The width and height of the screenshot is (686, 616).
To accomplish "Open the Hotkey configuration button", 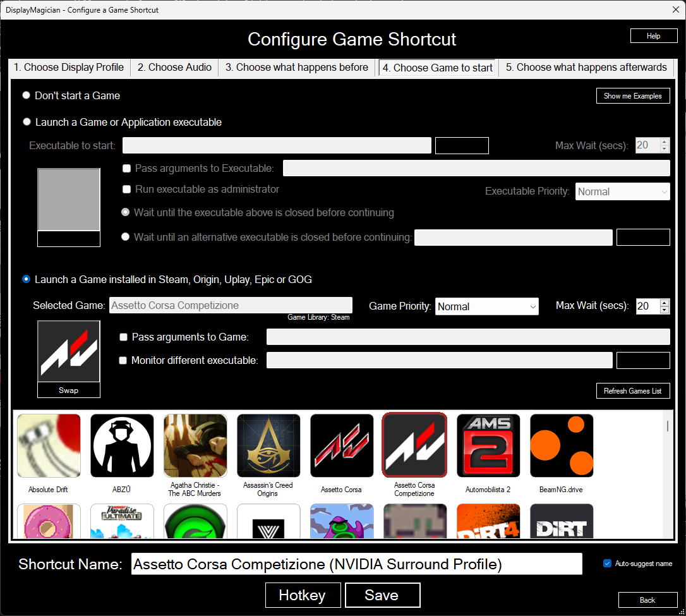I will (x=303, y=595).
